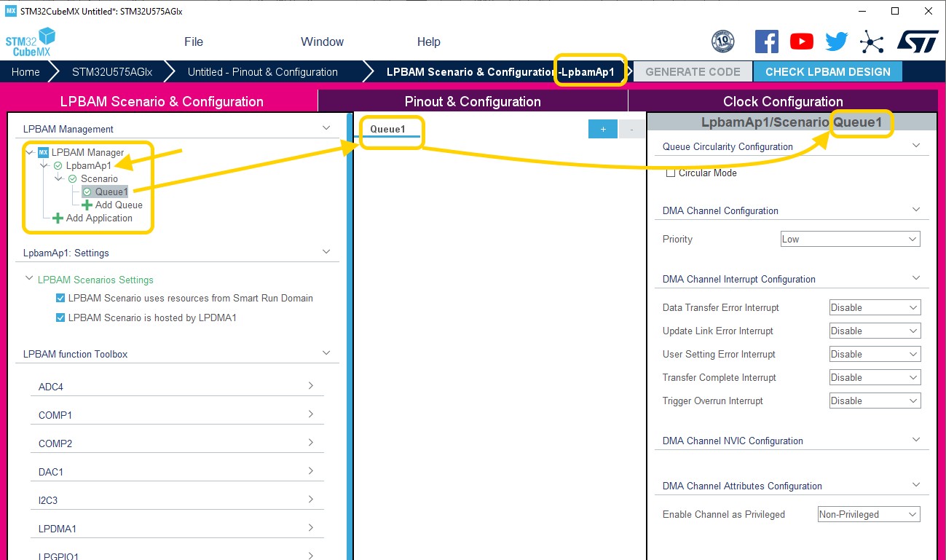
Task: Open 'Untitled - Pinout & Configuration' breadcrumb
Action: [263, 71]
